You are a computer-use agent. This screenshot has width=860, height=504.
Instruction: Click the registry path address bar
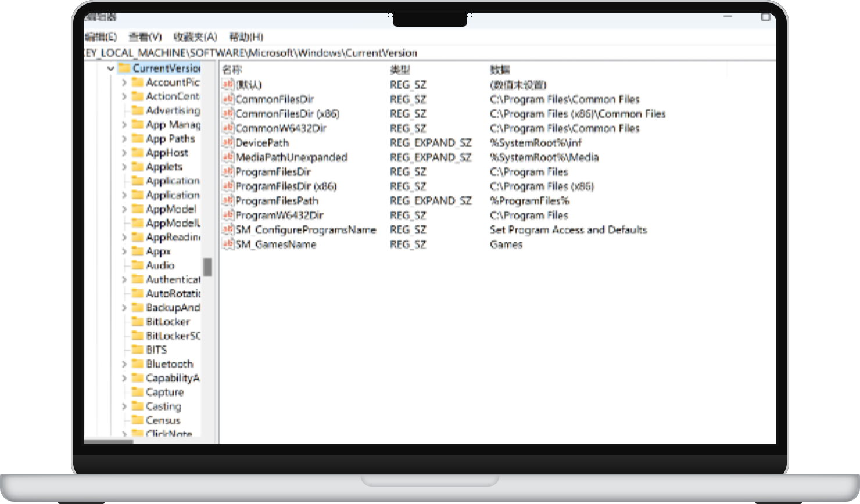(x=430, y=53)
